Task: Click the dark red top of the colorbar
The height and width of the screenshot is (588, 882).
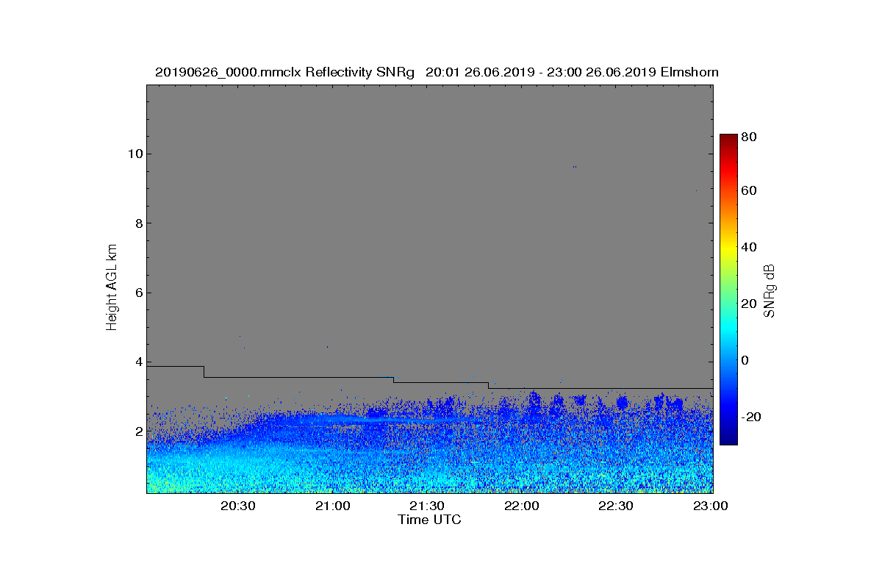Action: pos(728,140)
